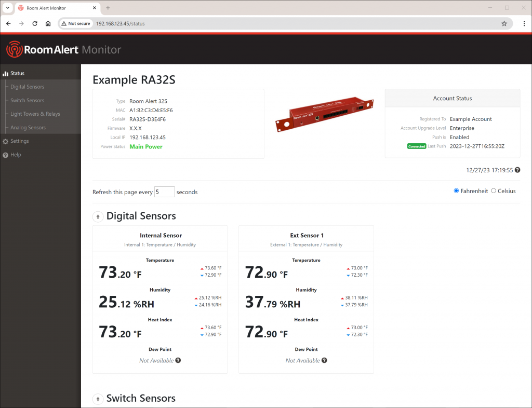
Task: Open Settings in the sidebar
Action: [19, 141]
